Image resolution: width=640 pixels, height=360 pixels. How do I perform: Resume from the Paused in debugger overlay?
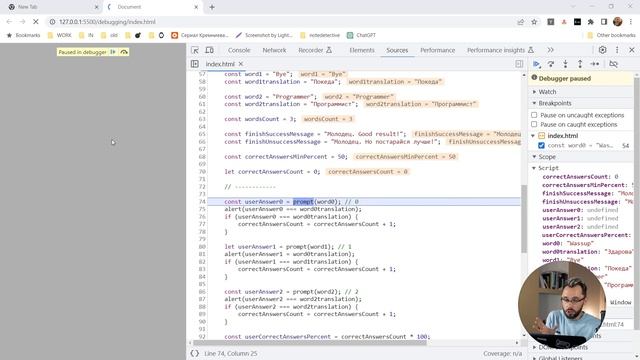coord(113,52)
